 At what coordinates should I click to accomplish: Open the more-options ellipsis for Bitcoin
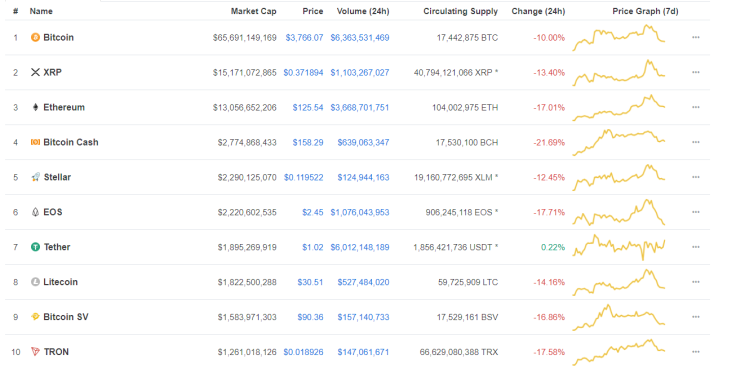point(696,38)
